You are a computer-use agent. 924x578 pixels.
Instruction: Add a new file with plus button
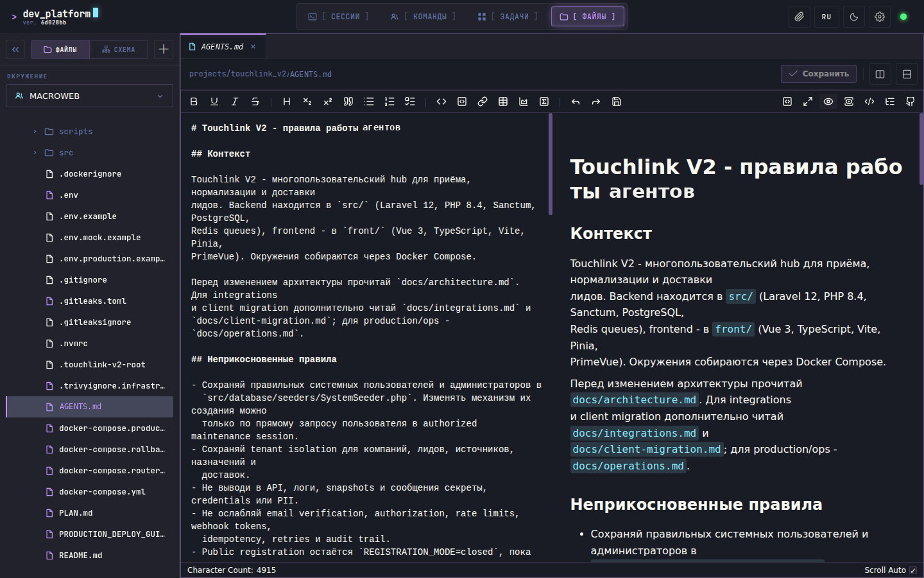coord(164,49)
